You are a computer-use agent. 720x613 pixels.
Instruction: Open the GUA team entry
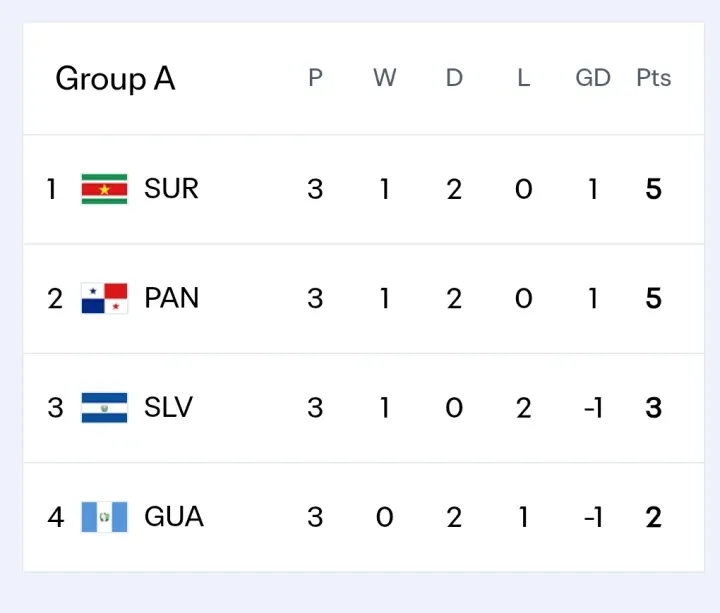tap(173, 517)
